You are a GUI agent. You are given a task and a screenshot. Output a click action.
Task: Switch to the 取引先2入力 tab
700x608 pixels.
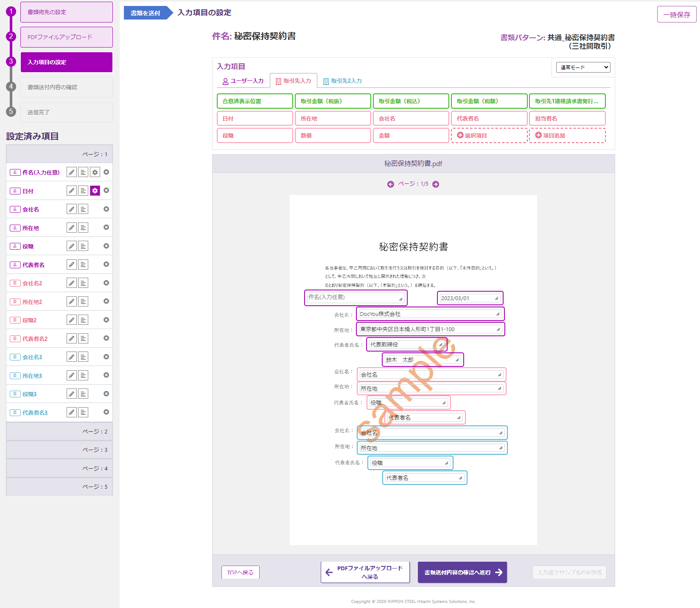point(342,81)
